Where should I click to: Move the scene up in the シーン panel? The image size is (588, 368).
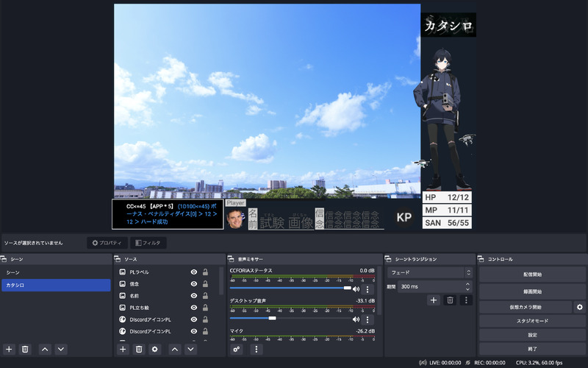pyautogui.click(x=45, y=349)
